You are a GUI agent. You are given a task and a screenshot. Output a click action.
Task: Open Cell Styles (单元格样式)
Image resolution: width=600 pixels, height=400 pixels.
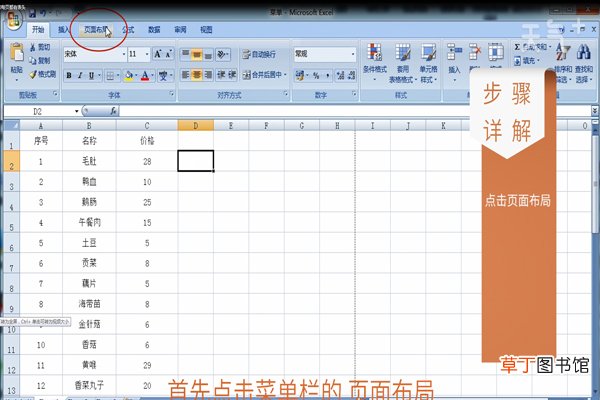(428, 63)
